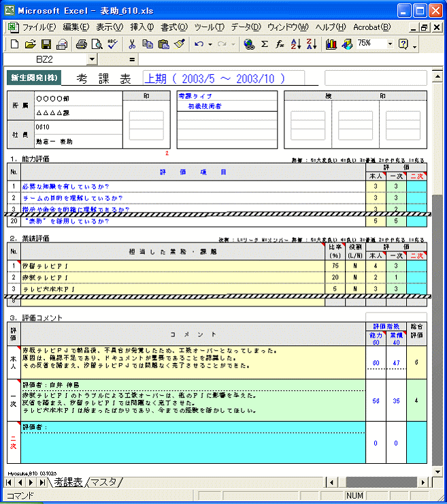Go to first sheet tab navigation arrow
The width and height of the screenshot is (447, 504).
(x=9, y=482)
